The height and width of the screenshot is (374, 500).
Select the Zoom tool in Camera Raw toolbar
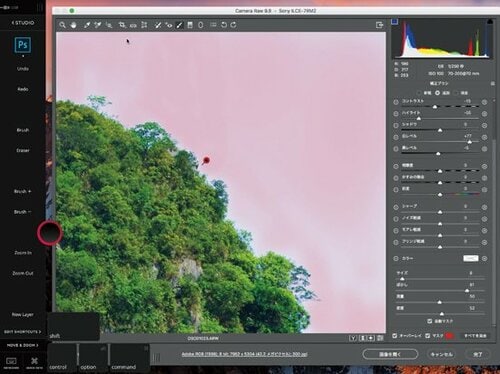(62, 25)
